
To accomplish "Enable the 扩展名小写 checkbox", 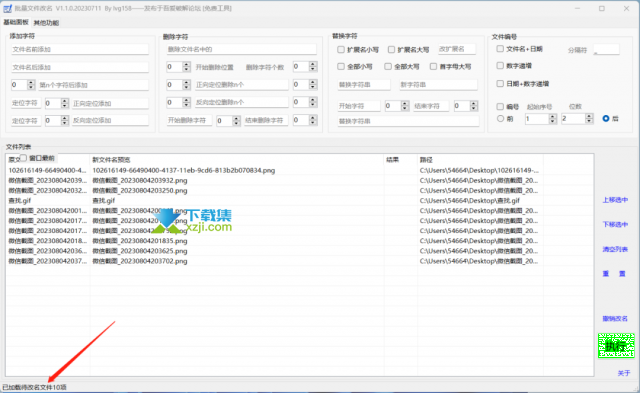I will 341,50.
